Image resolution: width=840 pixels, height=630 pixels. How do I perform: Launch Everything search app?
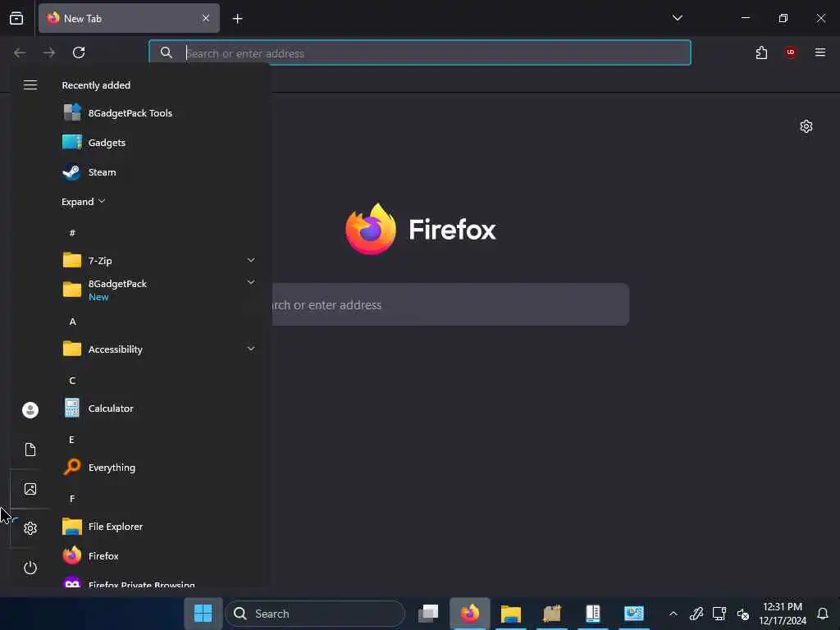coord(159,467)
